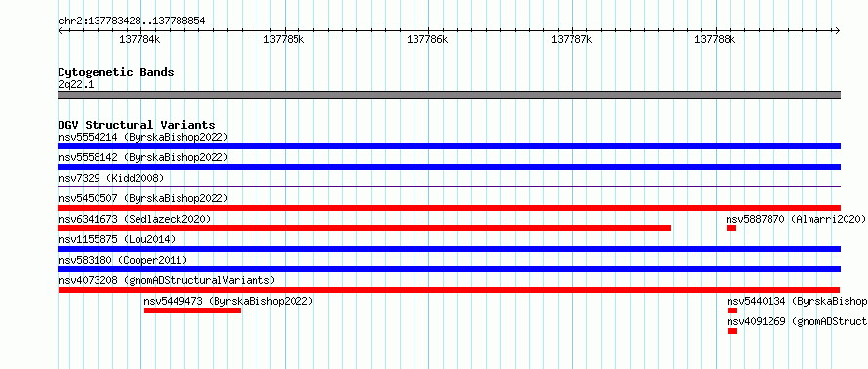Open variant nsv583180 (Cooper2011) label

point(123,260)
